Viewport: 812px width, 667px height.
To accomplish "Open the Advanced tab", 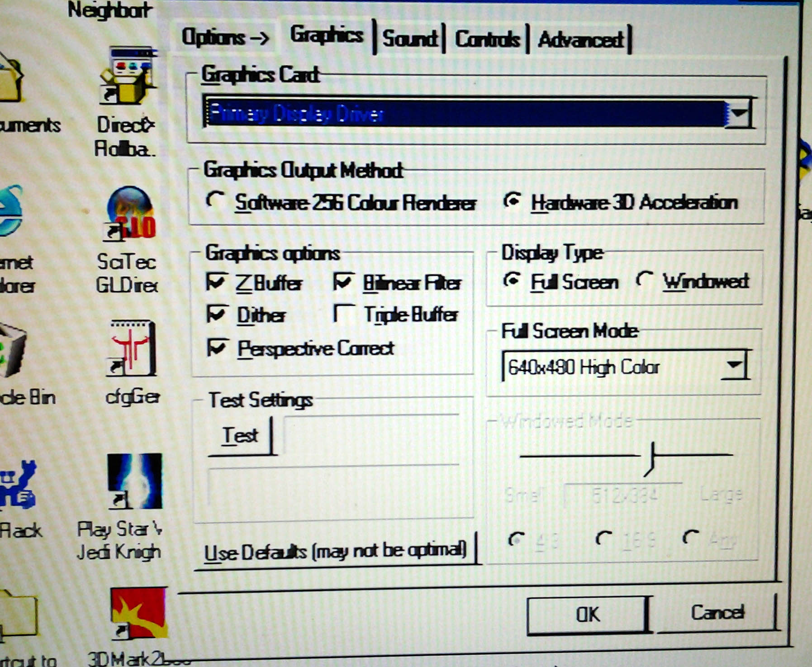I will tap(581, 40).
